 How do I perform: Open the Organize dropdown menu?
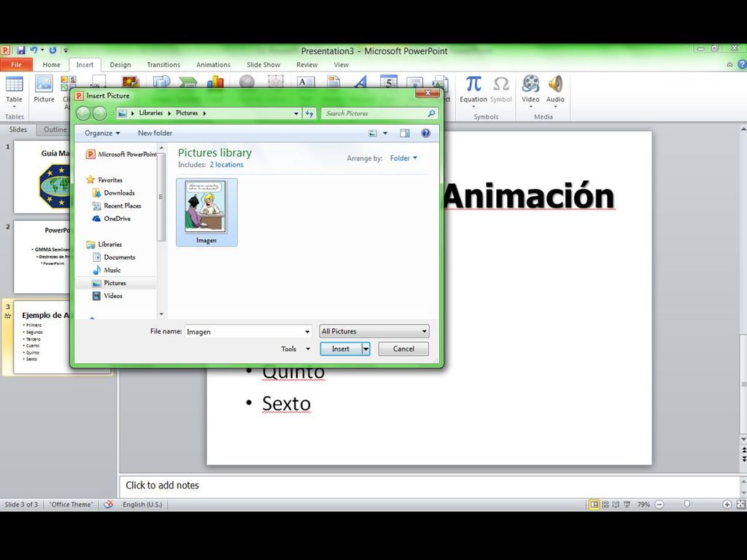click(x=102, y=133)
